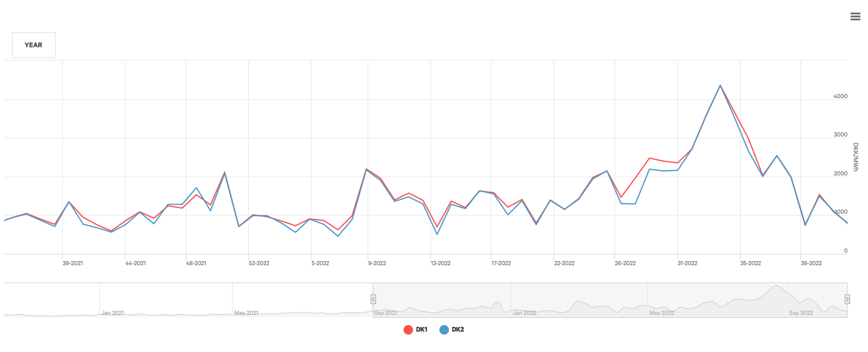Click the navigator at Jan 2021
This screenshot has height=352, width=868.
tap(112, 312)
